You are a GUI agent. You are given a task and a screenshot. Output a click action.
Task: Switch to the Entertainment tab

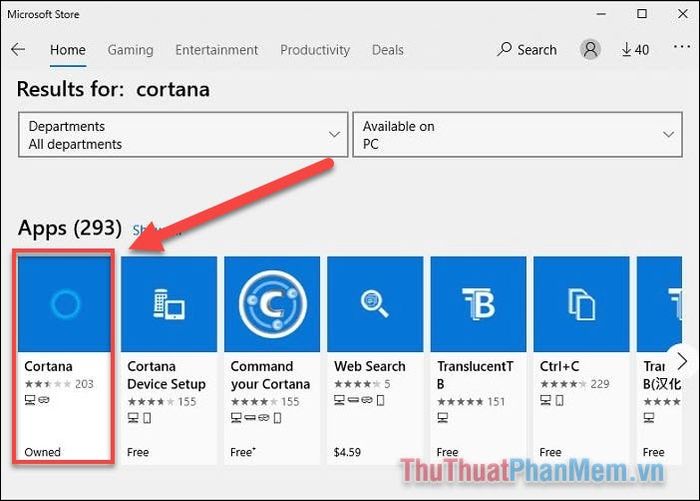[217, 50]
